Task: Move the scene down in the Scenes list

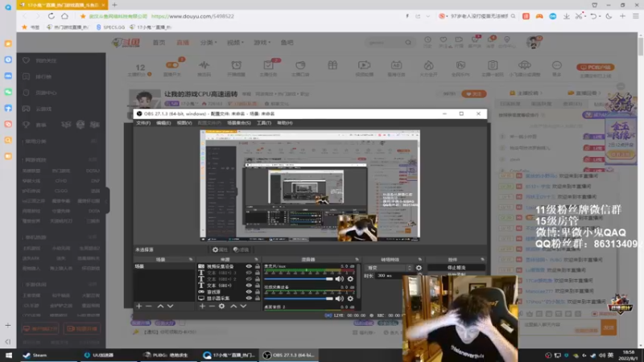Action: click(x=170, y=306)
